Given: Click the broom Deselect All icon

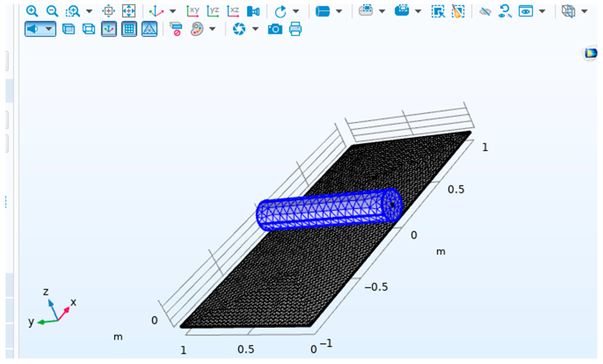Looking at the screenshot, I should 458,11.
